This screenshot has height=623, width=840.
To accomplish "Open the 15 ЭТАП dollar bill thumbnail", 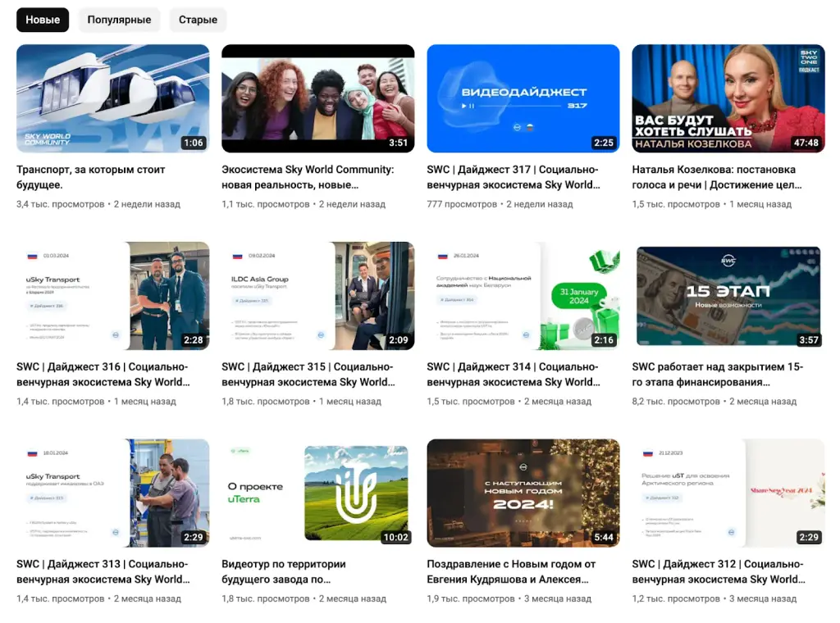I will coord(728,296).
